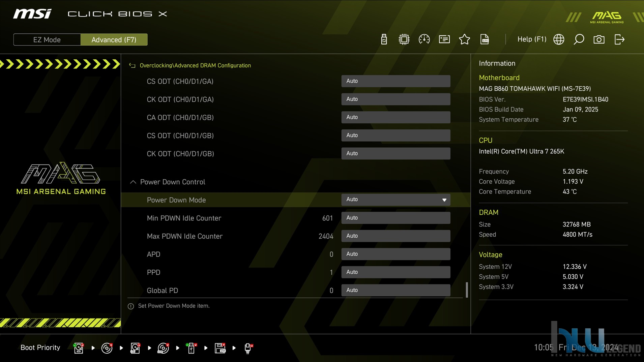This screenshot has width=644, height=362.
Task: Open the LOG file icon
Action: (485, 39)
